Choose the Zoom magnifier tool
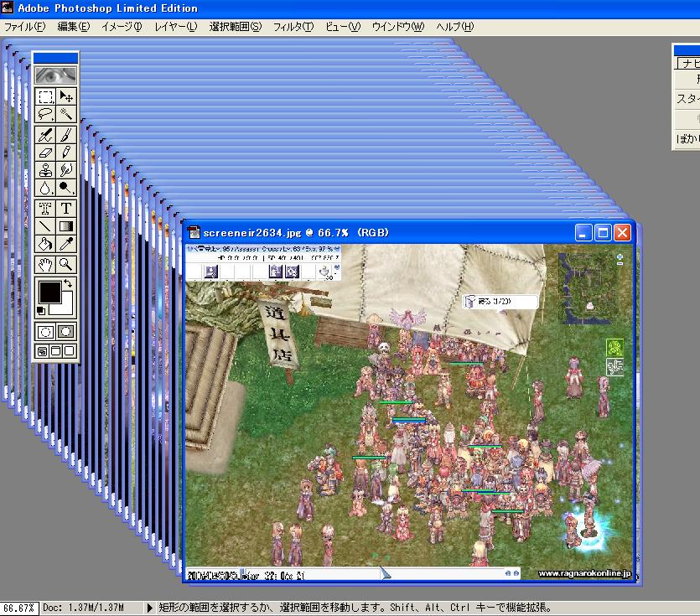The width and height of the screenshot is (700, 616). 66,265
